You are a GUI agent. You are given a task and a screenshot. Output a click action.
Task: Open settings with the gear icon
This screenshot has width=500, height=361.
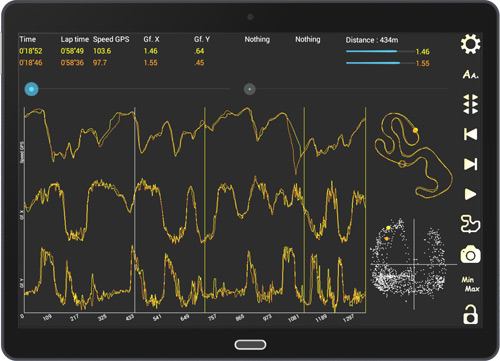[x=470, y=44]
